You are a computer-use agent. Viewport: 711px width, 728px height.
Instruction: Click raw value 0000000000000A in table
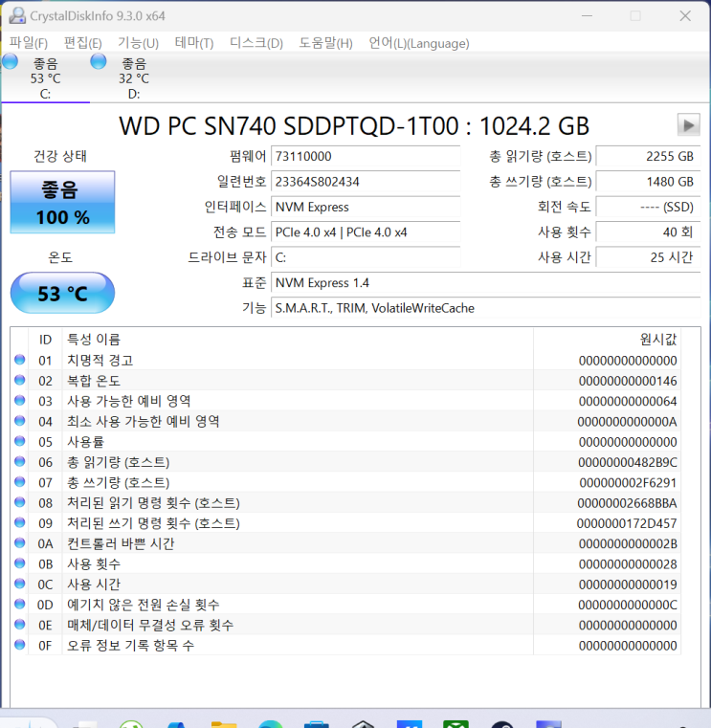tap(627, 422)
